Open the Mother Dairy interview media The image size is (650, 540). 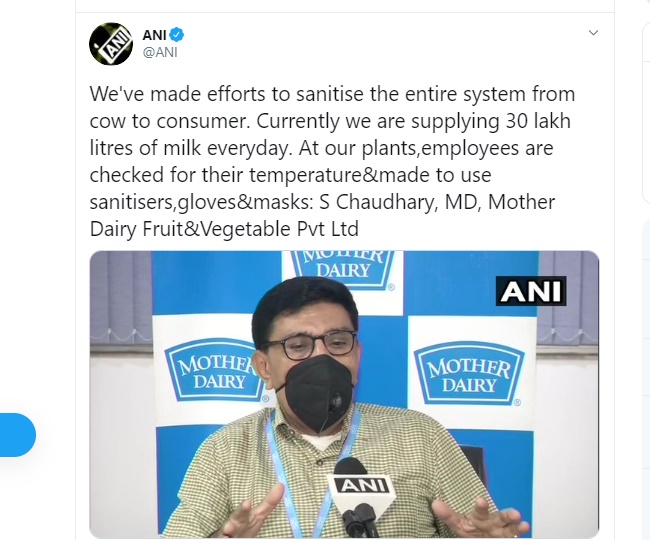pyautogui.click(x=344, y=395)
